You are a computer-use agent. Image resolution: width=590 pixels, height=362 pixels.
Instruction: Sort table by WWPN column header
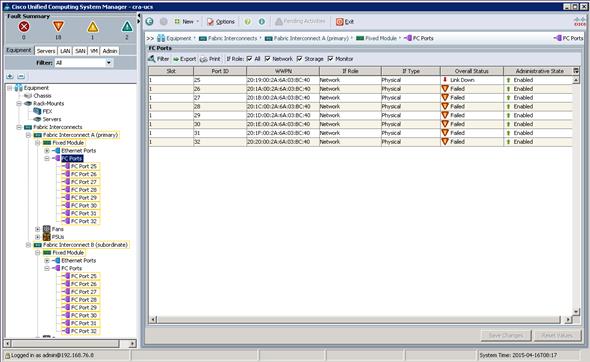(283, 71)
